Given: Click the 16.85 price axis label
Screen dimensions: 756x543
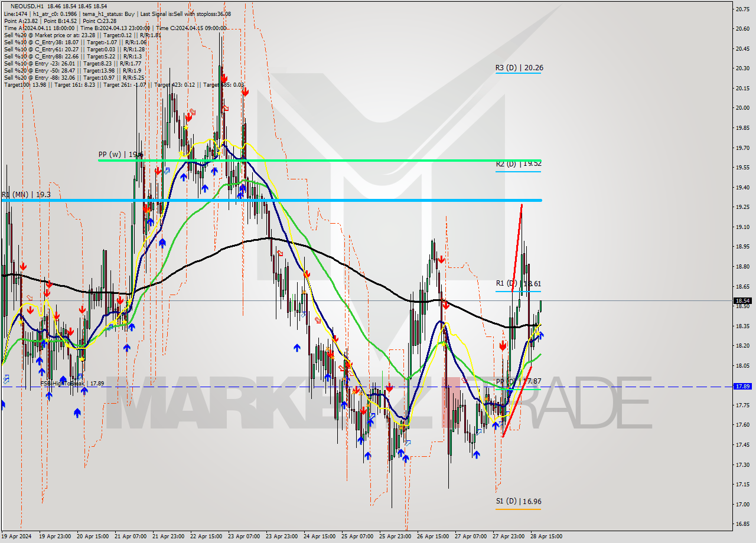Looking at the screenshot, I should click(x=742, y=524).
